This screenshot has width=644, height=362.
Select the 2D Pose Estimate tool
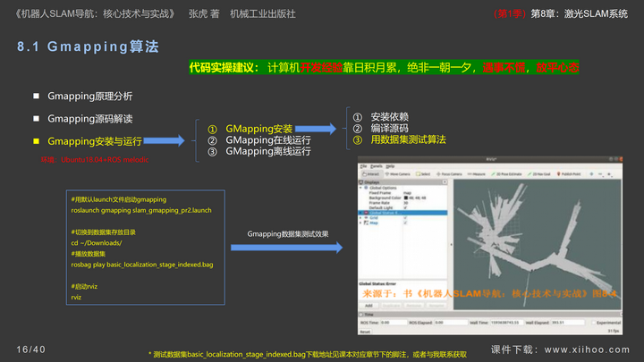506,174
